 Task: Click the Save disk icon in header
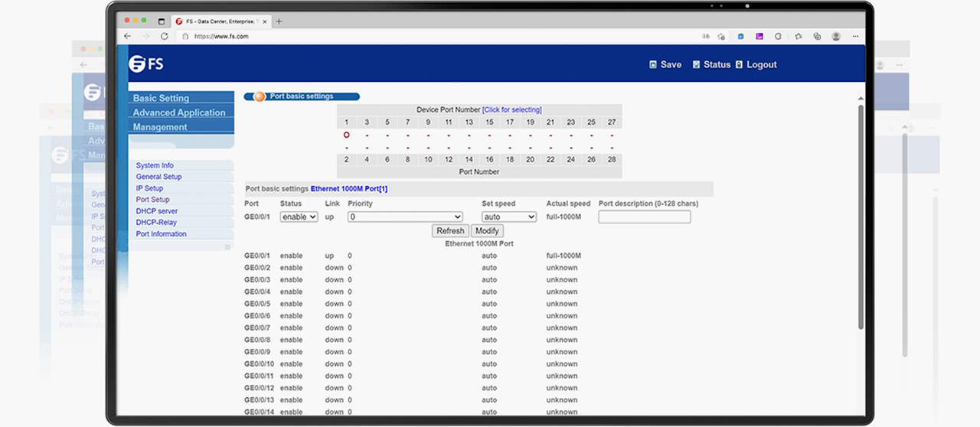pos(652,65)
